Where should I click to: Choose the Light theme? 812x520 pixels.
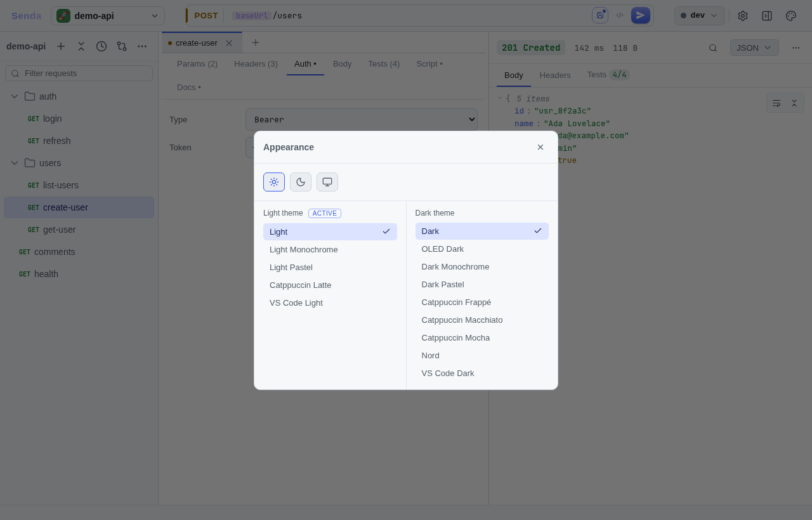coord(330,231)
